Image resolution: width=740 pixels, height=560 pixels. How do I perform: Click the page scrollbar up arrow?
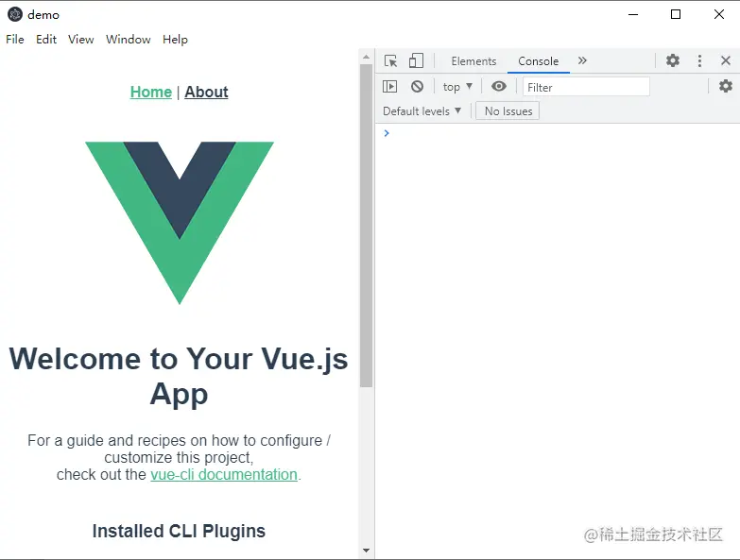366,57
